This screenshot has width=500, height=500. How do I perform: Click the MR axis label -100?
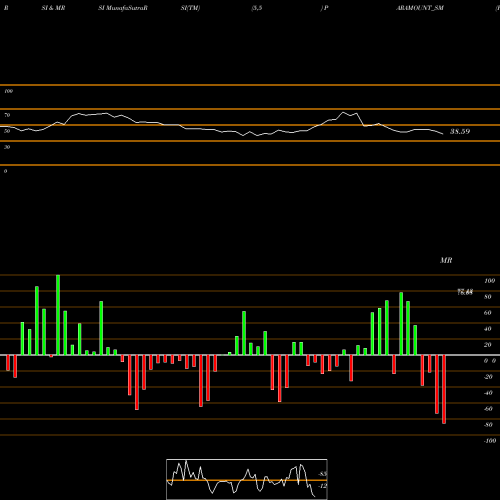tap(490, 441)
